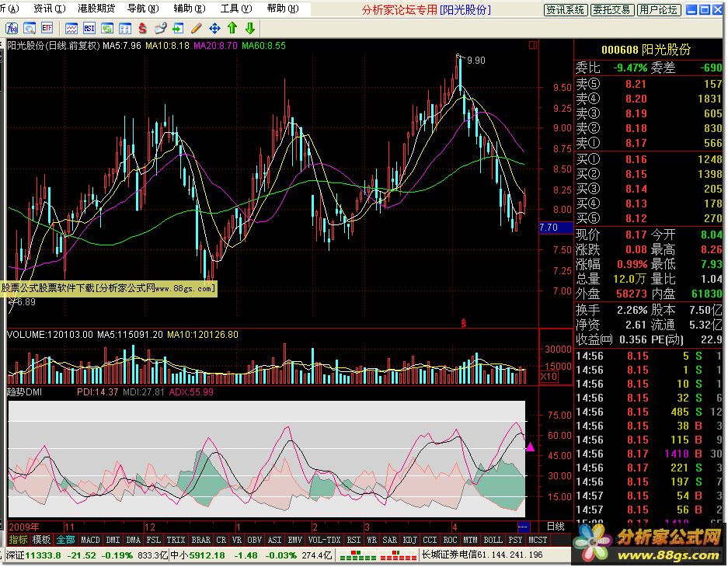Open the f(x) formula manager icon
The image size is (728, 567).
(x=11, y=29)
